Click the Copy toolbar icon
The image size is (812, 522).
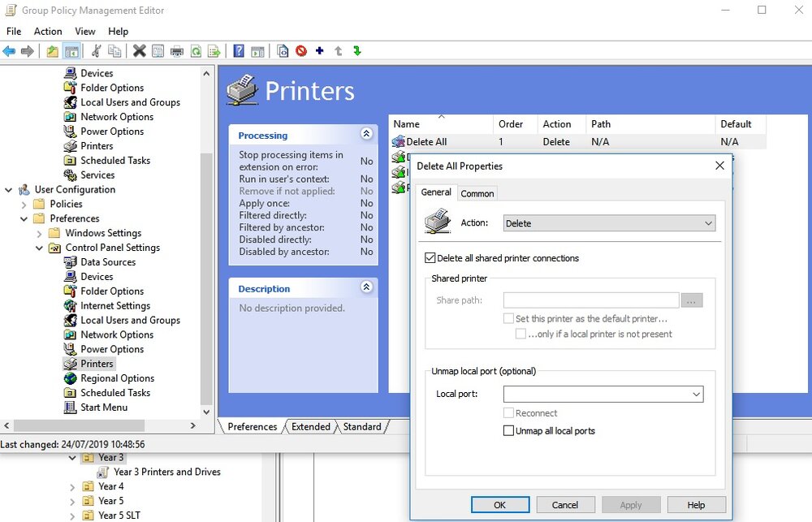coord(114,51)
